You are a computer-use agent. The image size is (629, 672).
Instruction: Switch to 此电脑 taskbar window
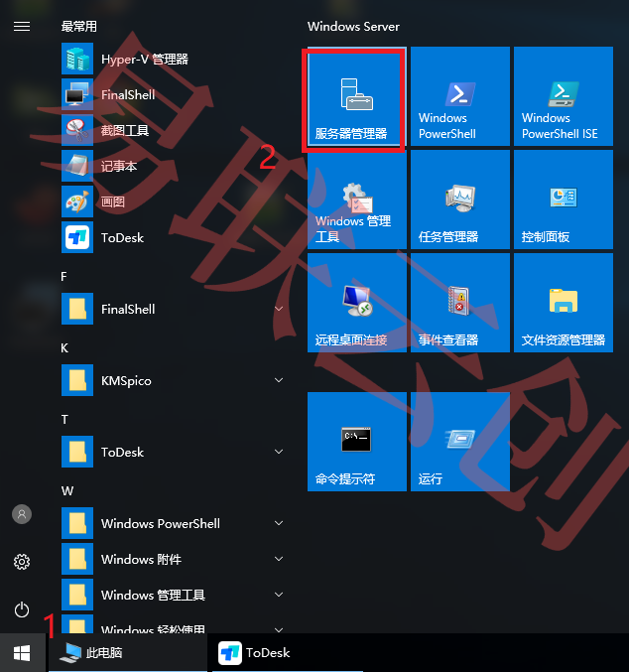[128, 653]
